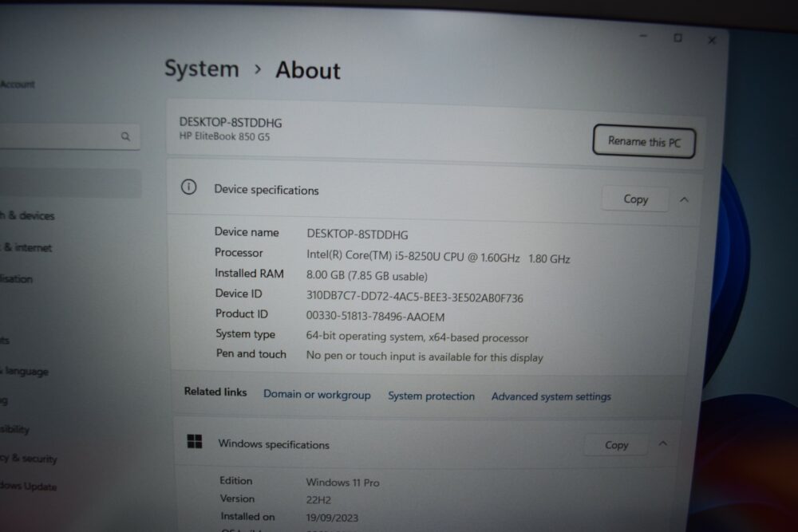Collapse the Windows specifications section
798x532 pixels.
click(662, 443)
